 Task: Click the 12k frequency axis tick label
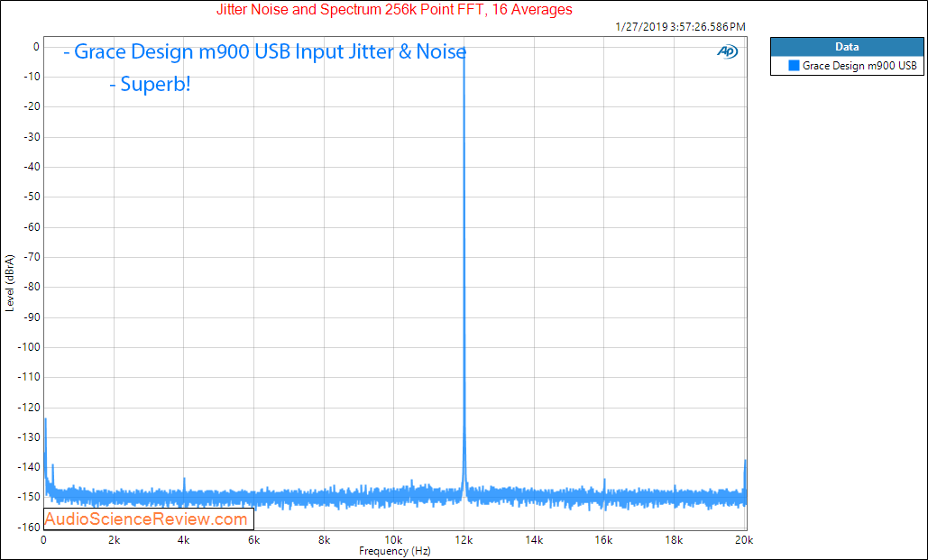(464, 540)
